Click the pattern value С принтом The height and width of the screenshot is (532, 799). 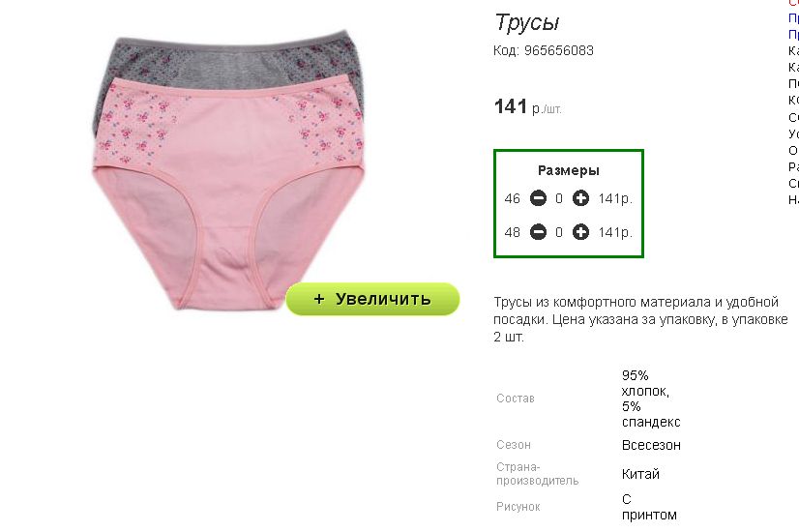tap(649, 507)
